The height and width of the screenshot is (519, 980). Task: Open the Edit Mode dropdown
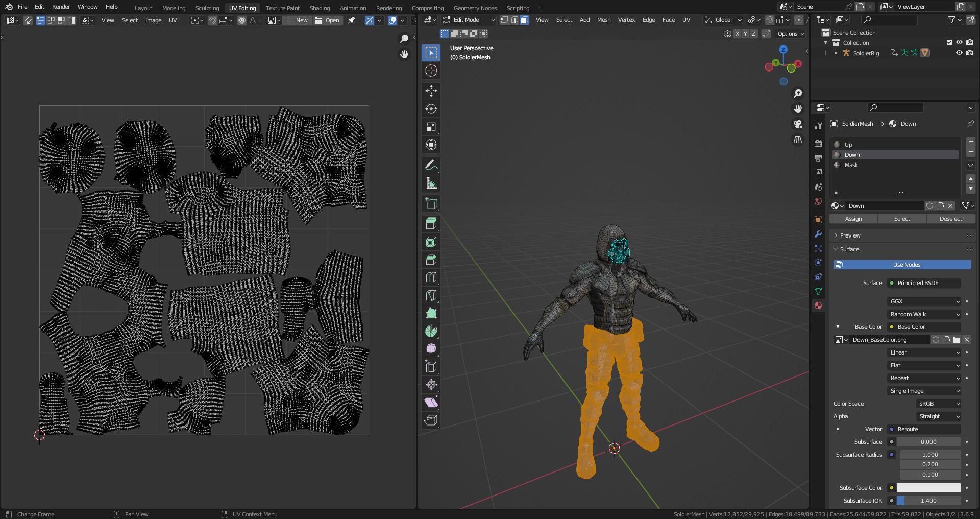tap(469, 20)
